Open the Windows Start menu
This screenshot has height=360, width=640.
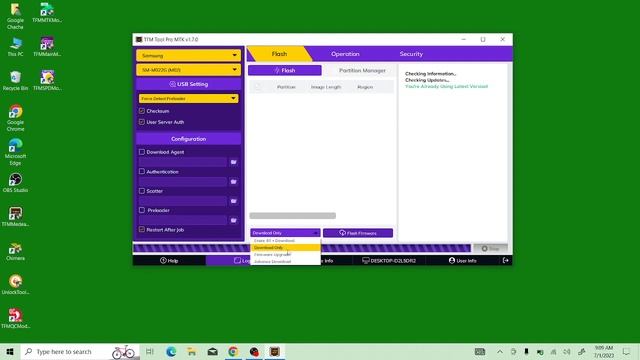coord(10,351)
